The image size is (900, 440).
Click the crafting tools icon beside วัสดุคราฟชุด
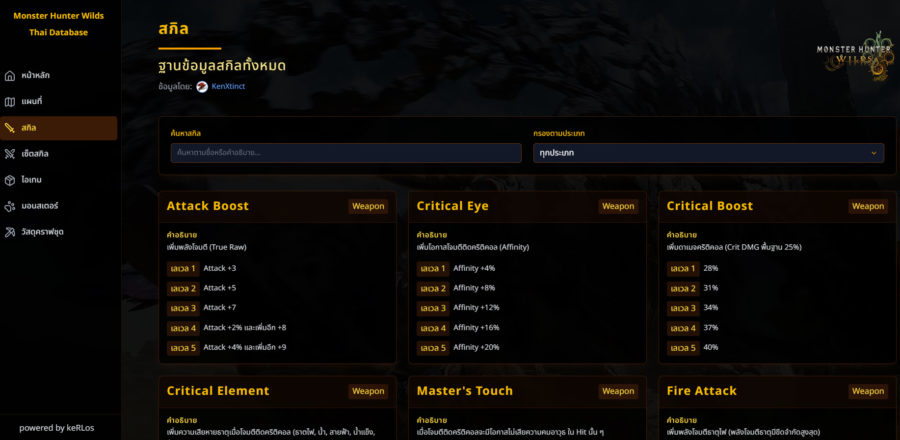tap(10, 232)
